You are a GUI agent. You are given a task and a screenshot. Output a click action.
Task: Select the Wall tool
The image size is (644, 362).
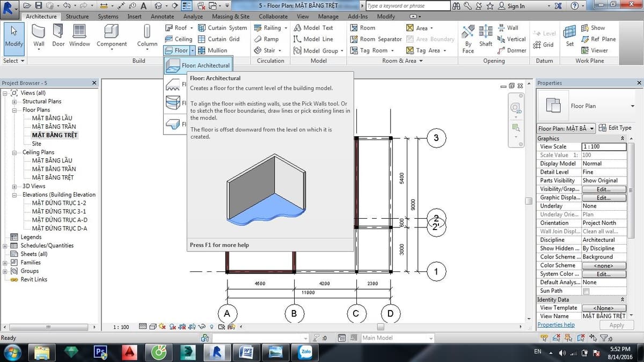point(39,36)
